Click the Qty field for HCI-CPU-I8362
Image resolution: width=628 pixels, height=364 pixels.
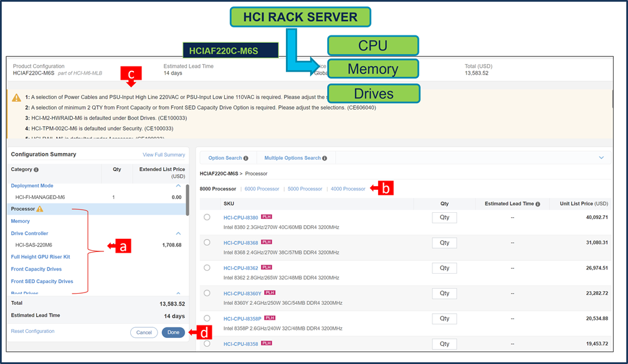coord(445,268)
